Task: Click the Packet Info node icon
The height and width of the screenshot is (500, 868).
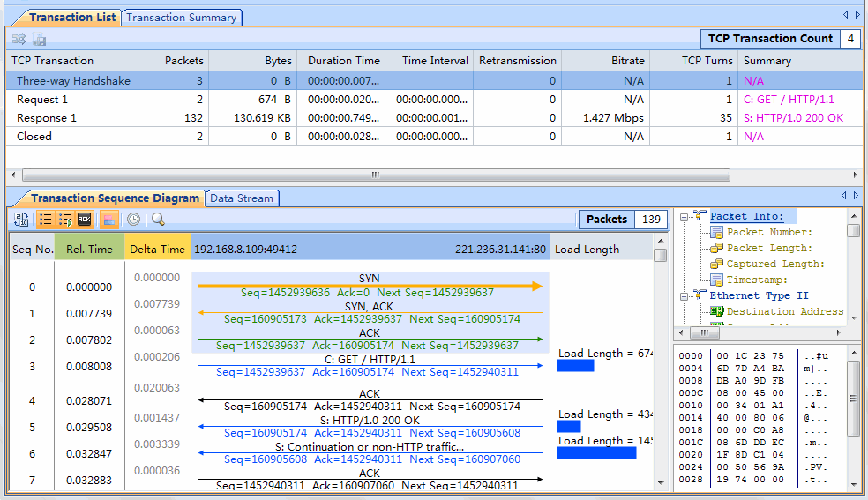Action: pos(700,216)
